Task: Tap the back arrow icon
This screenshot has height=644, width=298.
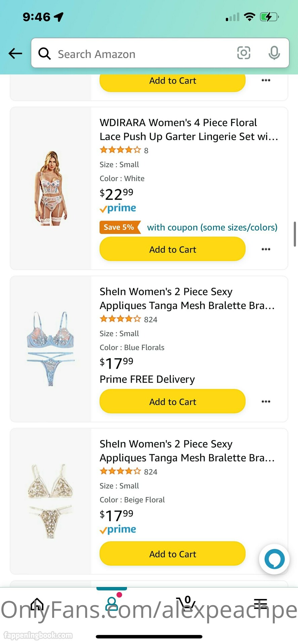Action: click(x=15, y=53)
